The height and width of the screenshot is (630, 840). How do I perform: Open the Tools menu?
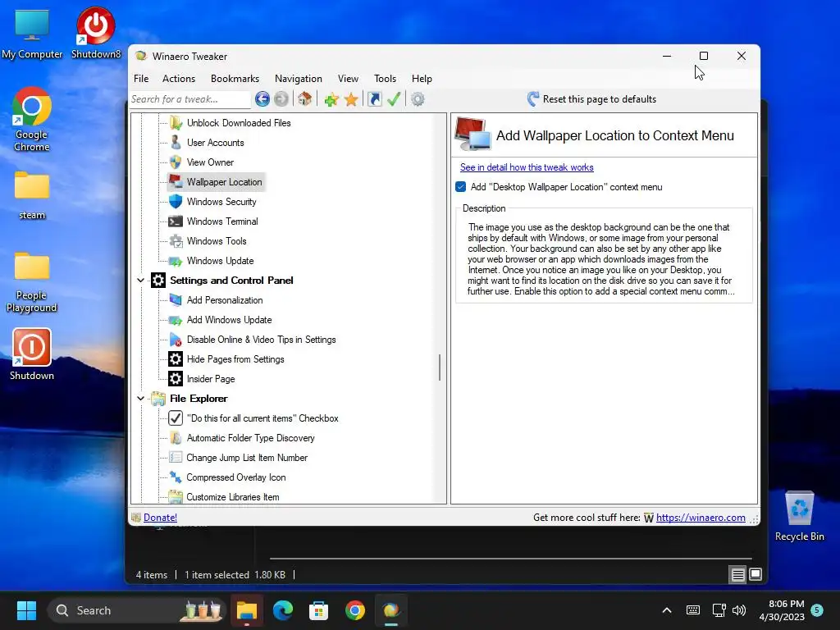pyautogui.click(x=386, y=78)
